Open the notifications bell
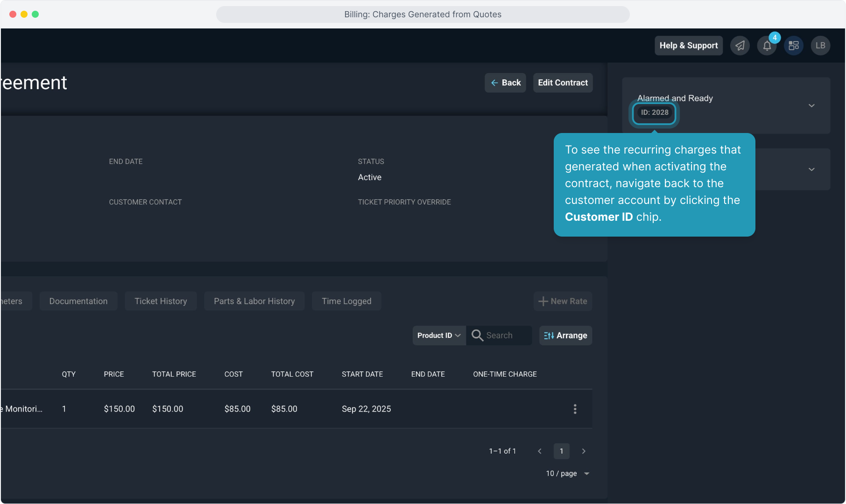This screenshot has height=504, width=846. click(x=767, y=46)
